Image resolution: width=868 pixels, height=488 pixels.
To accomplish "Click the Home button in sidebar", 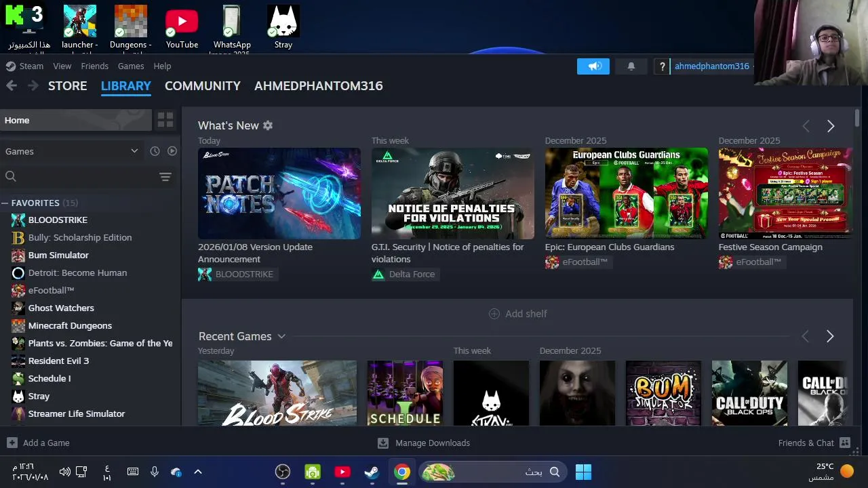I will pos(76,120).
